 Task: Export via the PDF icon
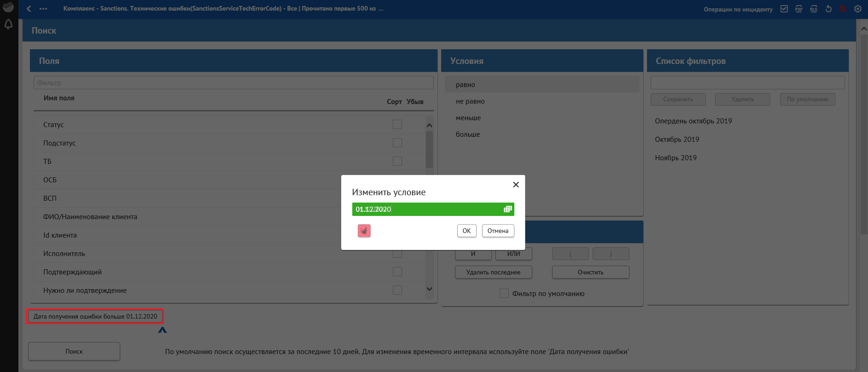(799, 9)
